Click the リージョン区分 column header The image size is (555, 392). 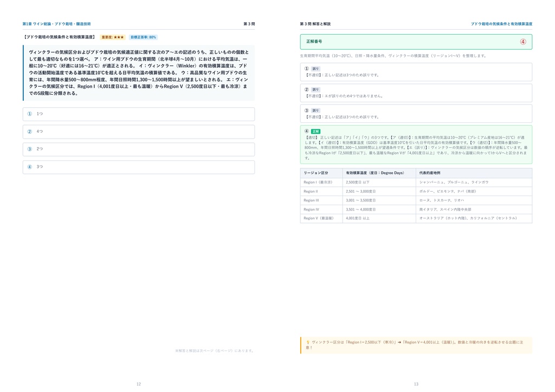click(321, 173)
